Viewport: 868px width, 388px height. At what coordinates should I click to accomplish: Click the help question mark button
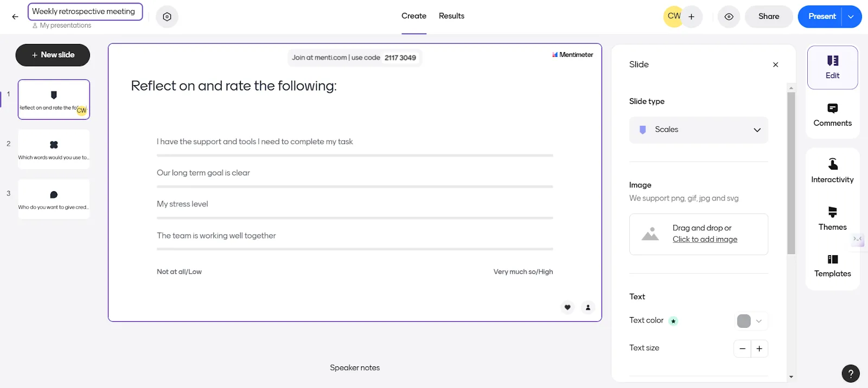pos(851,373)
